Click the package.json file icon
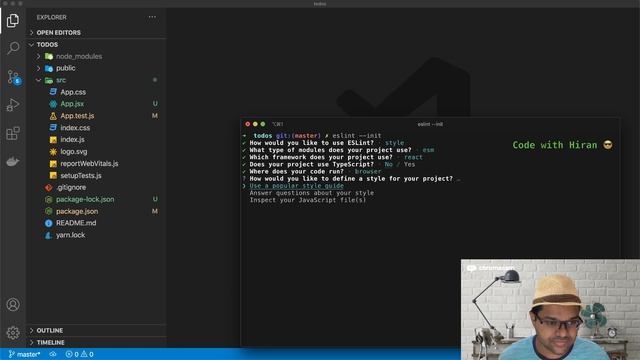 49,211
